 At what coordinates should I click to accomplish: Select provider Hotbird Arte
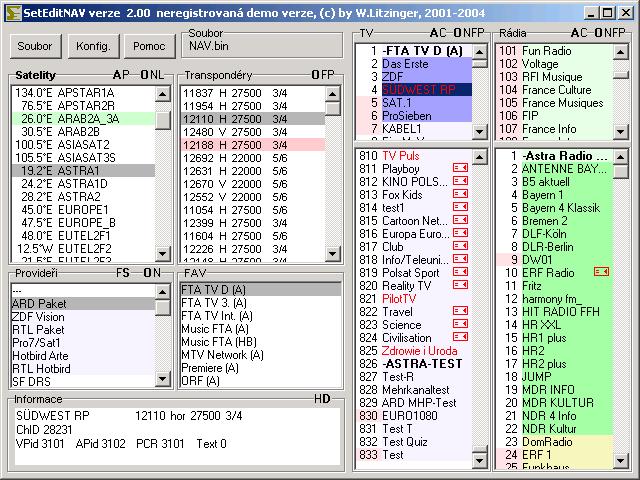pos(84,356)
